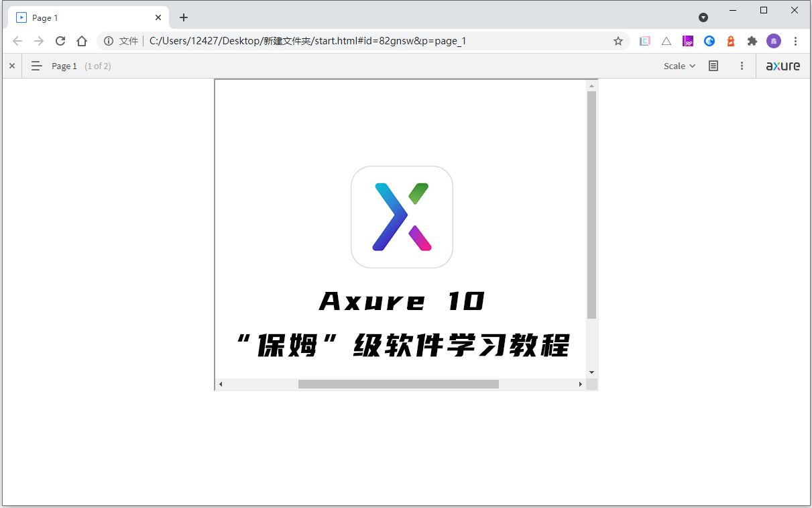Click the horizontal scrollbar thumb in frame

(398, 384)
